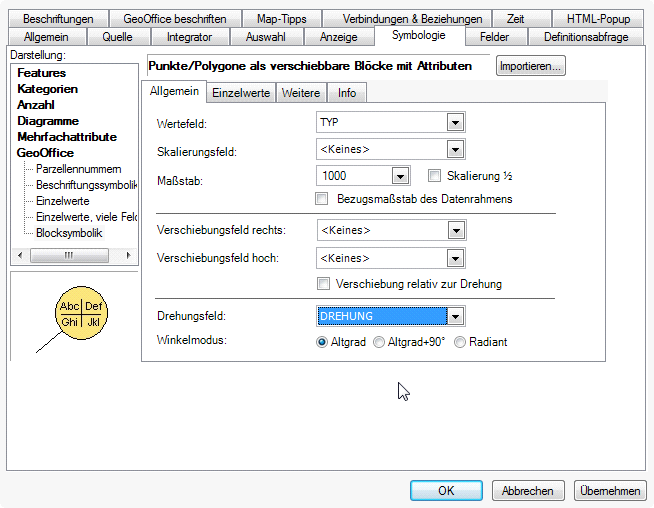Open the Drehungsfeld DREHUNG dropdown
Image resolution: width=654 pixels, height=508 pixels.
[455, 317]
